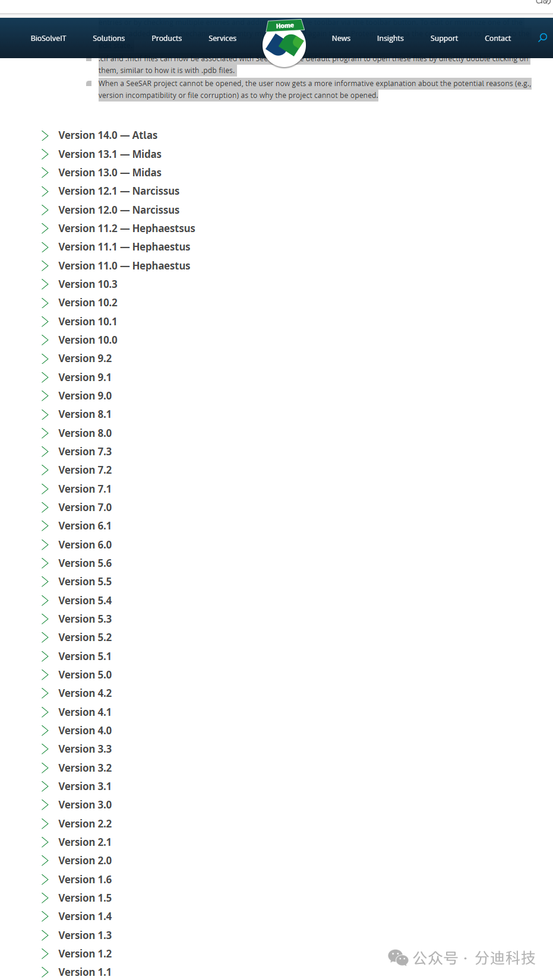Screen dimensions: 553x980
Task: Expand chevron beside Version 13.1 — Midas
Action: 45,154
